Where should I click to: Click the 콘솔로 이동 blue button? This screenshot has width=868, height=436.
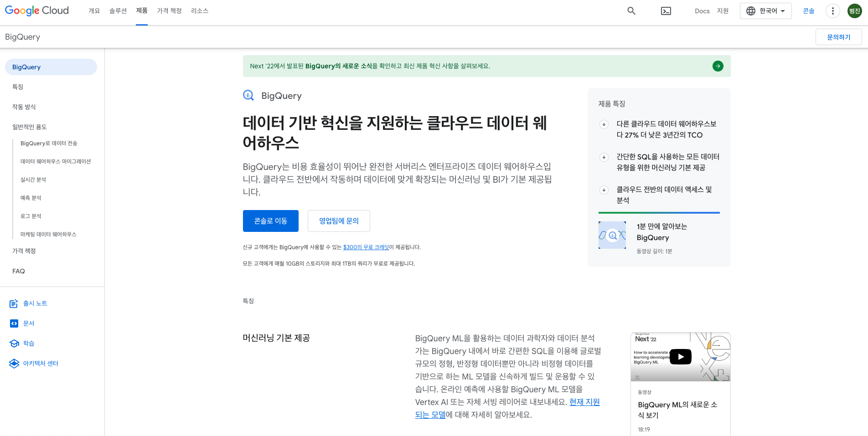(x=271, y=221)
